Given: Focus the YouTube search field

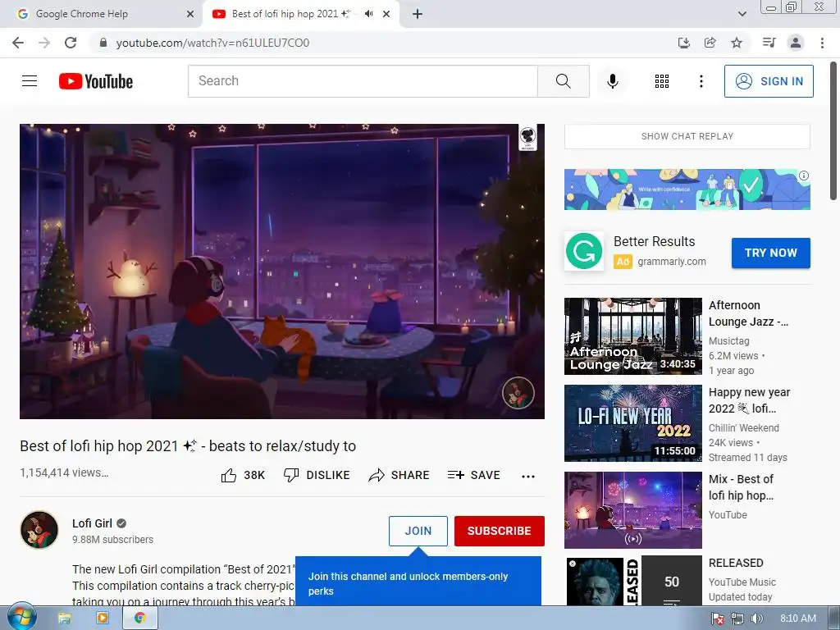Looking at the screenshot, I should [x=363, y=81].
